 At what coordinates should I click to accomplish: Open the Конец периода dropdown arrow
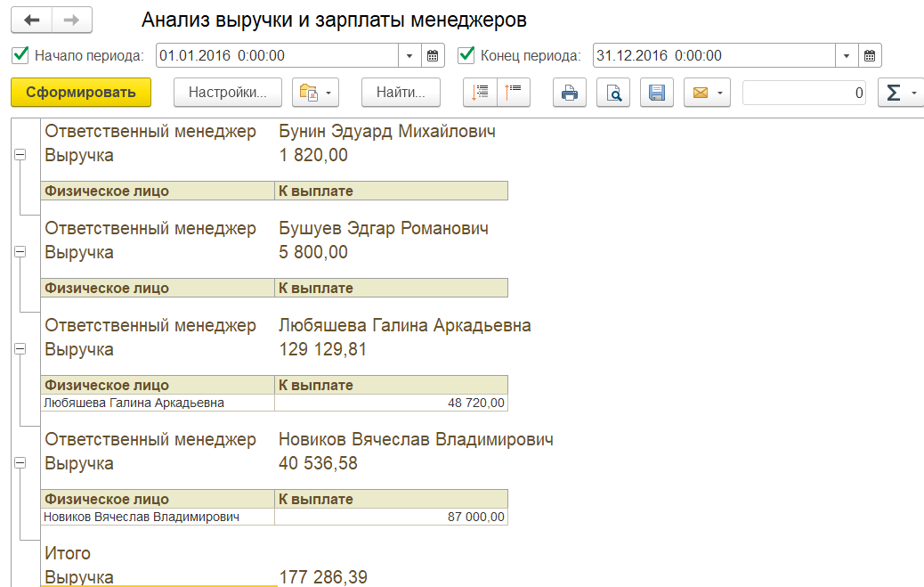[x=847, y=55]
